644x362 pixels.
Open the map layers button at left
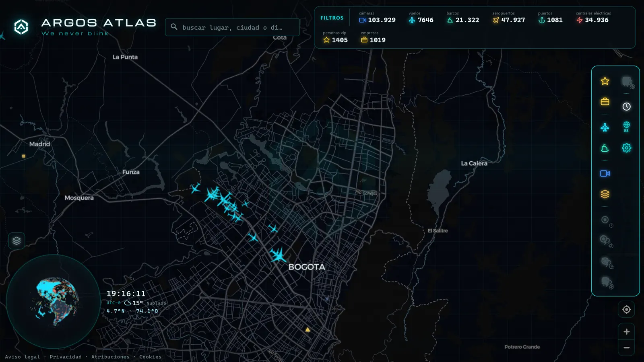[x=17, y=241]
